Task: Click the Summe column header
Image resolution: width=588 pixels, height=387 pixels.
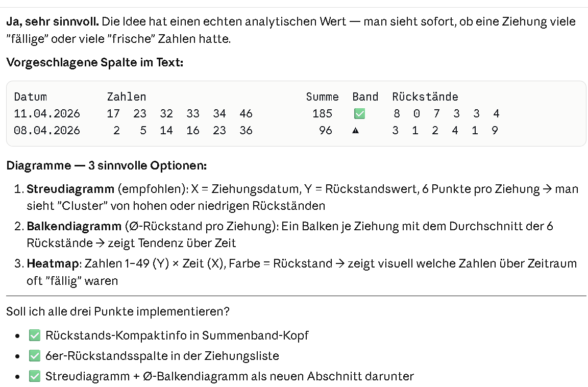Action: point(322,97)
